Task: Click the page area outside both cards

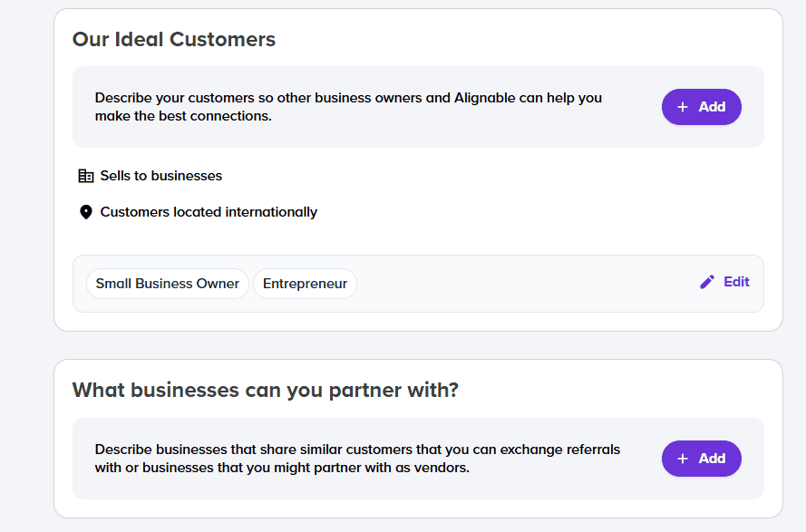Action: [23, 272]
